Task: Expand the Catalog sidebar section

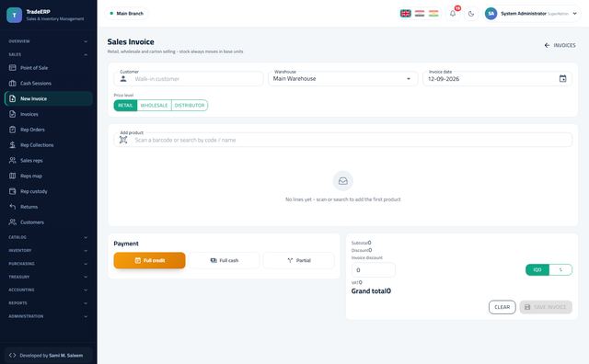Action: (49, 237)
